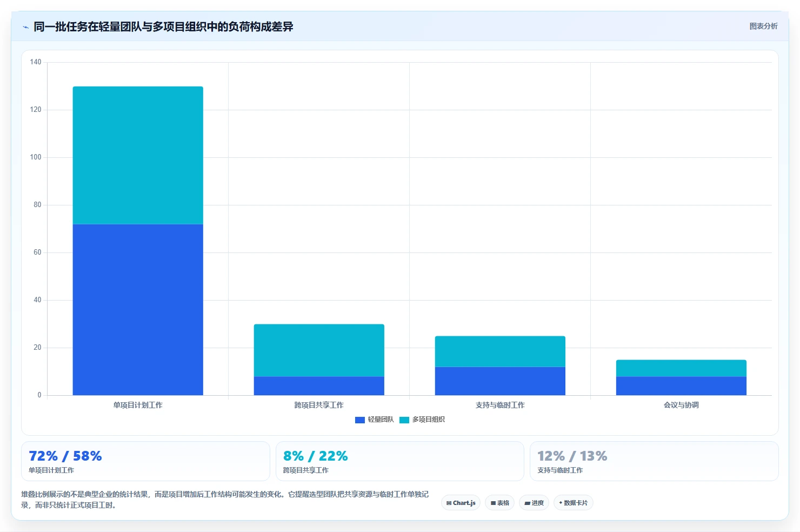
Task: Click the cyan 多项目组织 segment of 单项目计划工作 bar
Action: point(138,155)
